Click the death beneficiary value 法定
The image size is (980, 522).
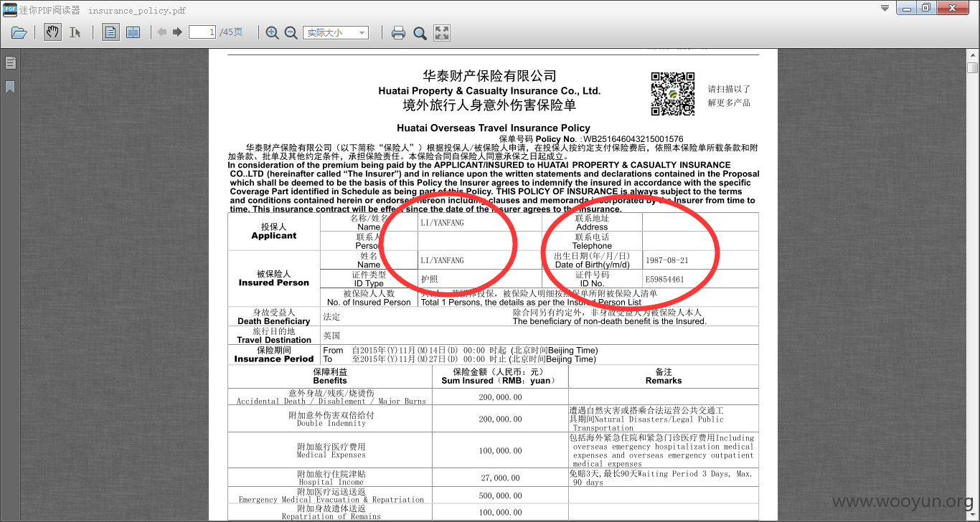pyautogui.click(x=331, y=316)
